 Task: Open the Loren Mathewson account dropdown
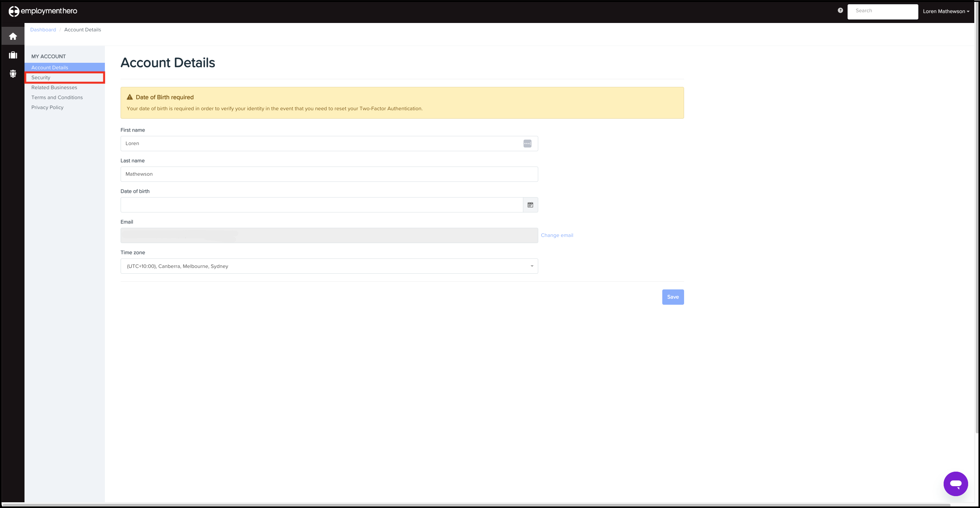[946, 11]
